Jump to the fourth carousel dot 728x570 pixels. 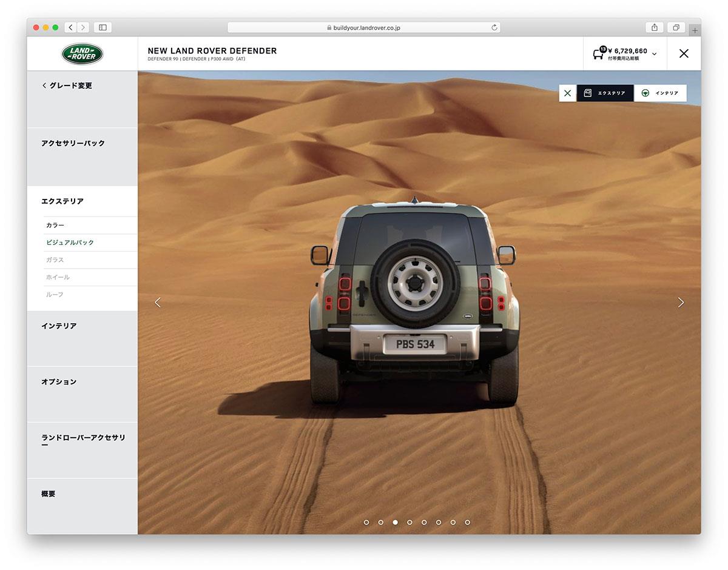tap(409, 522)
